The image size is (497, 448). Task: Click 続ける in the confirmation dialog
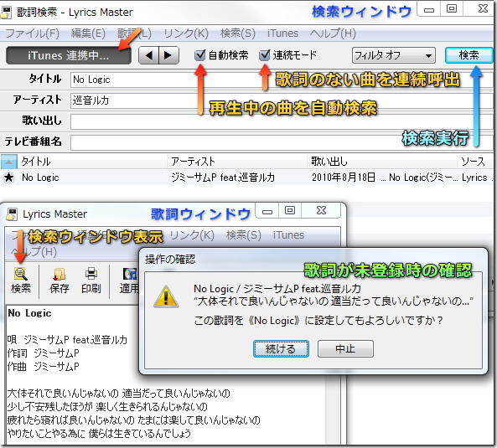(281, 349)
